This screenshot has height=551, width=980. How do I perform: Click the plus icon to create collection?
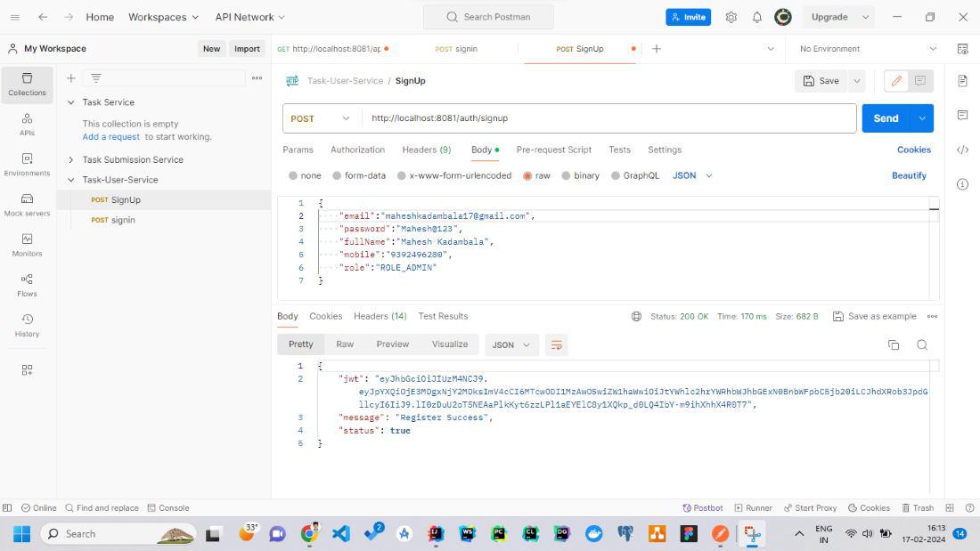[70, 78]
